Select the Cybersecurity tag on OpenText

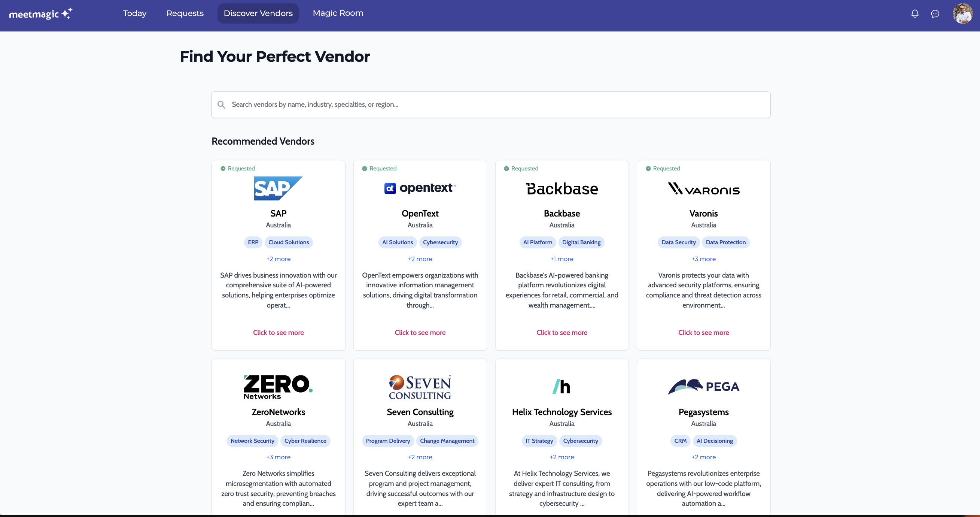[x=440, y=242]
